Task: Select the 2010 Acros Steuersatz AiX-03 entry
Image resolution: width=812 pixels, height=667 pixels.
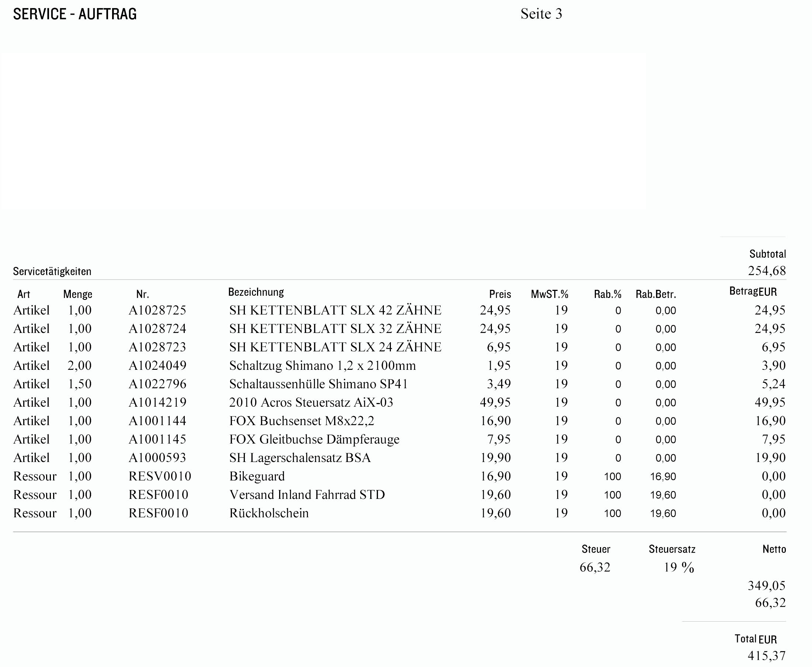Action: (x=311, y=402)
